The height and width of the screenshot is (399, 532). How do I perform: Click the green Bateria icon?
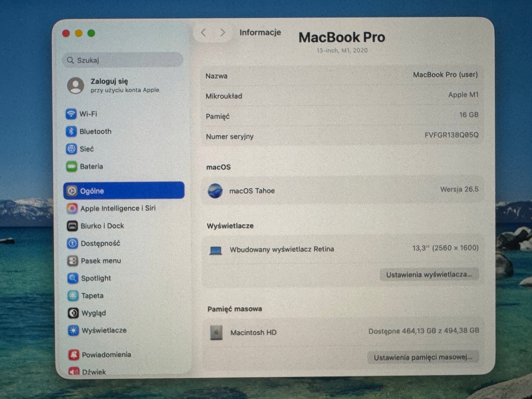tap(71, 166)
